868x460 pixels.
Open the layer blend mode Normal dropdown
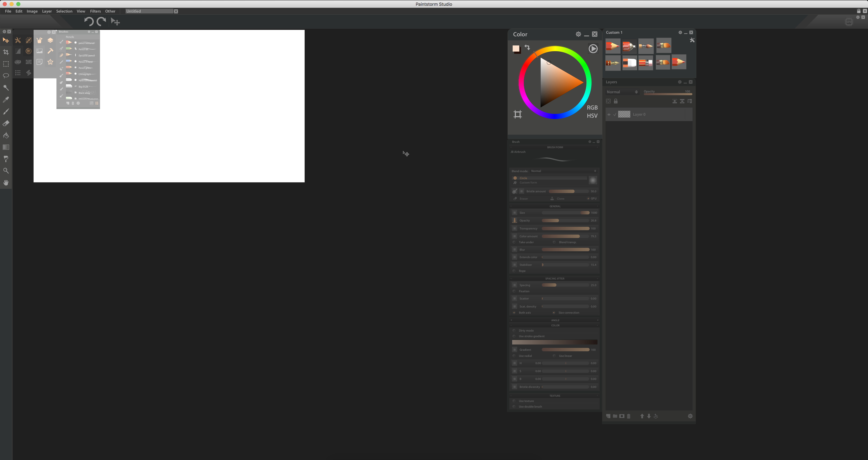622,92
